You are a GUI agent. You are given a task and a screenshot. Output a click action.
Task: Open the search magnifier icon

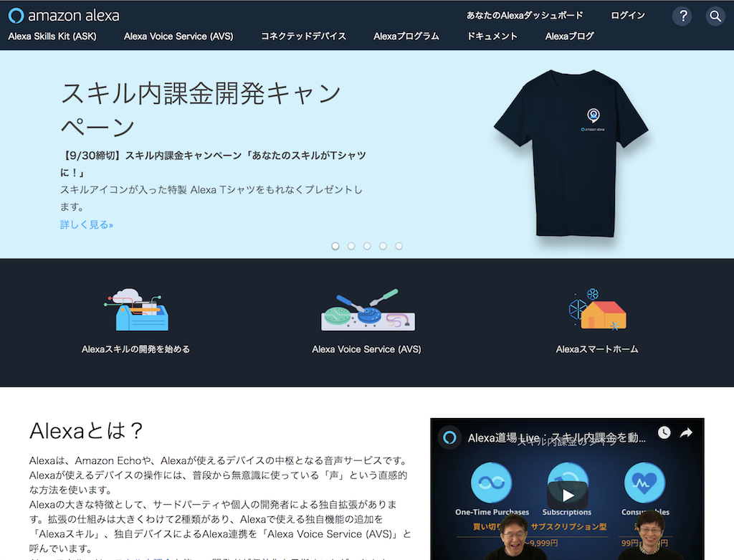point(715,16)
